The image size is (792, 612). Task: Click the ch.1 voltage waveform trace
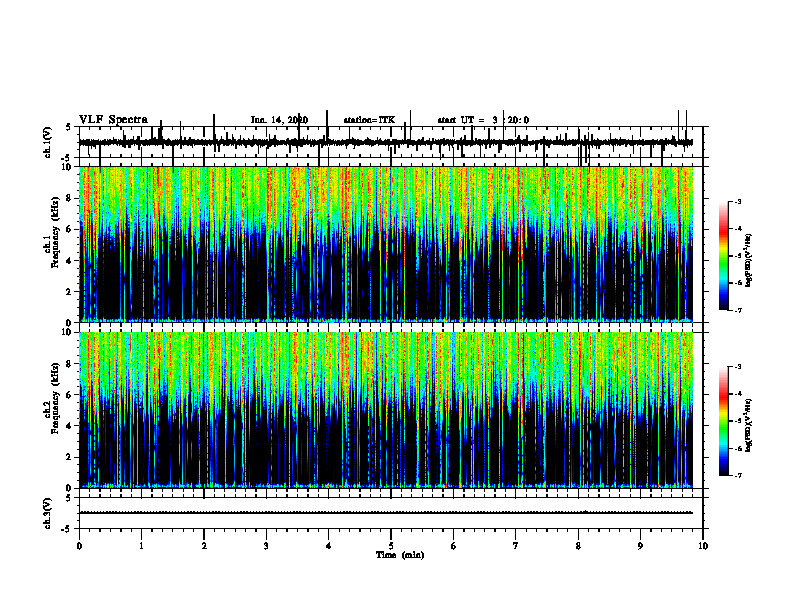click(386, 142)
